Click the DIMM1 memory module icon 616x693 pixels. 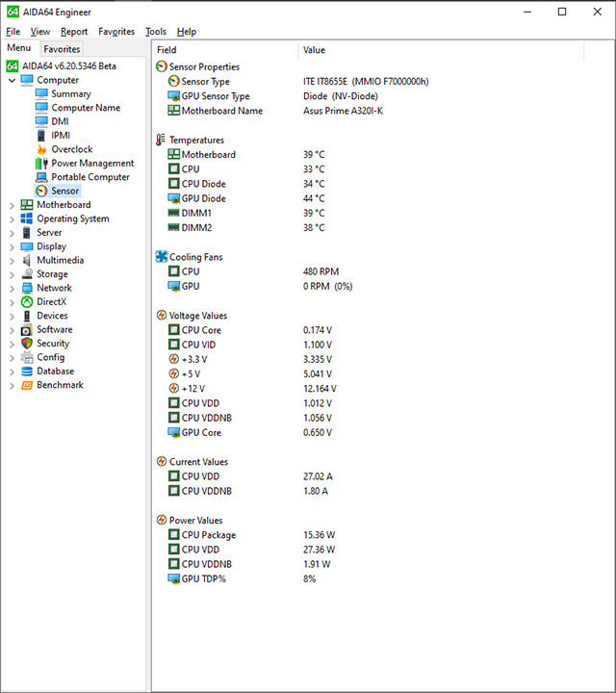point(173,213)
